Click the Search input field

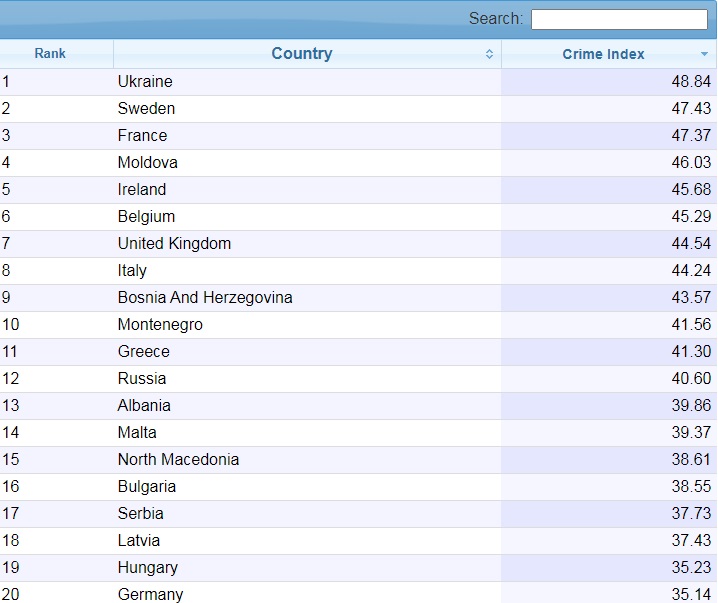pos(618,19)
